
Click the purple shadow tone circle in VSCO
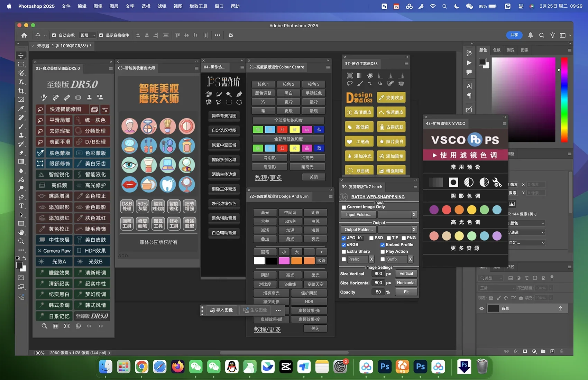[434, 210]
